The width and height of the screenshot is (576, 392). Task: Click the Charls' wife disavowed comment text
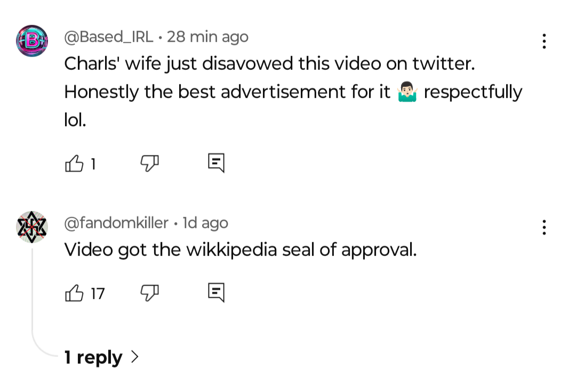269,64
